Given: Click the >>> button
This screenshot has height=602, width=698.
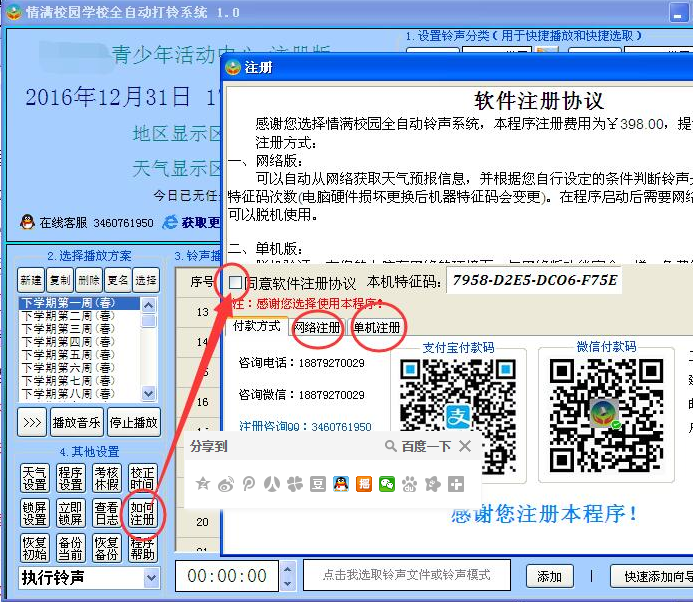Looking at the screenshot, I should (32, 422).
